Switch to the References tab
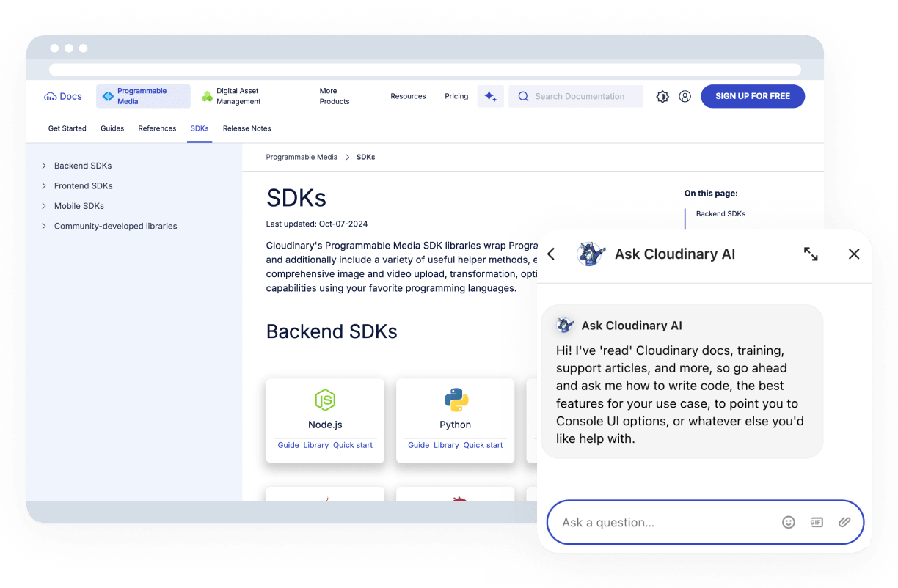Viewport: 898px width, 588px height. coord(157,128)
